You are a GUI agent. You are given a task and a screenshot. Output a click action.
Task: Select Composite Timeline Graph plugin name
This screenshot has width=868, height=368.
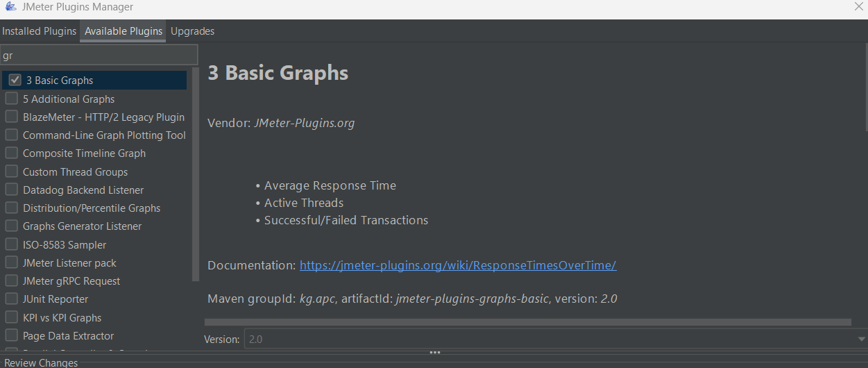(x=84, y=153)
